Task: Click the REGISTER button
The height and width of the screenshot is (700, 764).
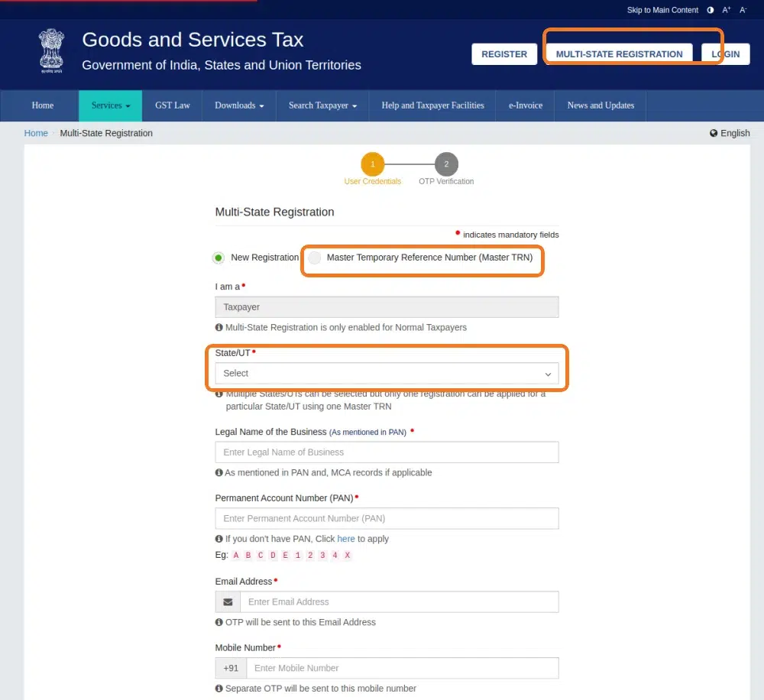Action: click(504, 54)
